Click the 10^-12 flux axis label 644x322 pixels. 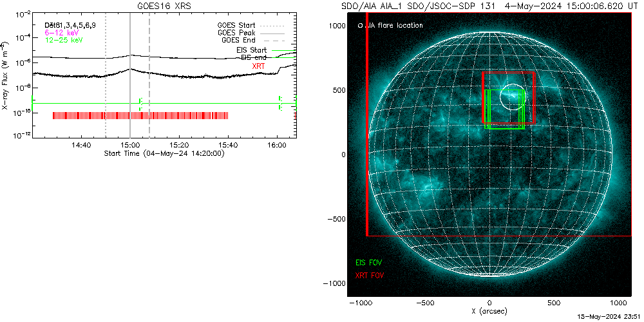(21, 135)
